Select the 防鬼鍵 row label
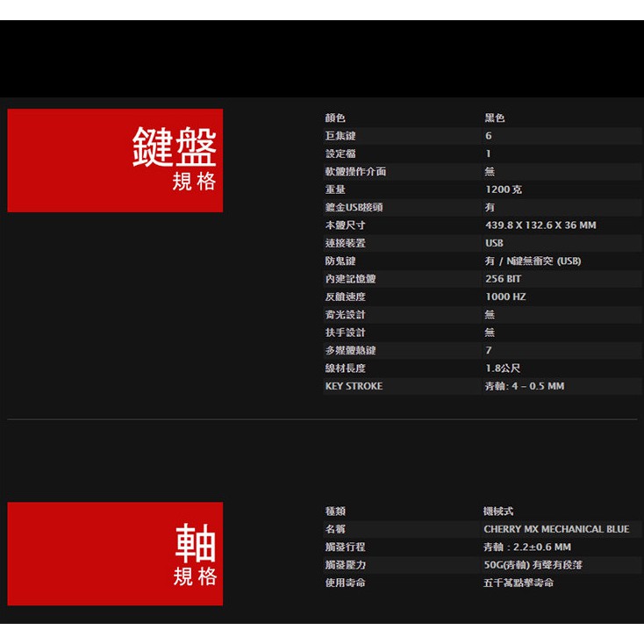The height and width of the screenshot is (644, 644). 340,261
